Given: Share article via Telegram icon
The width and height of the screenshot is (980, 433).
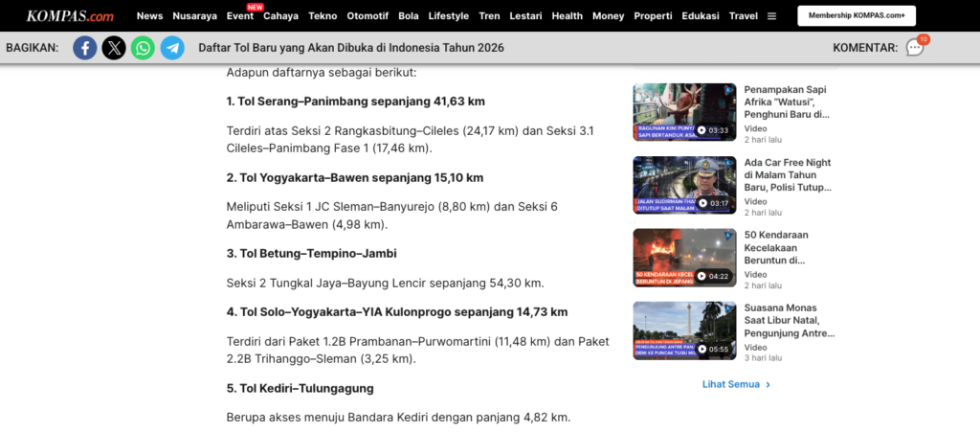Looking at the screenshot, I should [172, 48].
